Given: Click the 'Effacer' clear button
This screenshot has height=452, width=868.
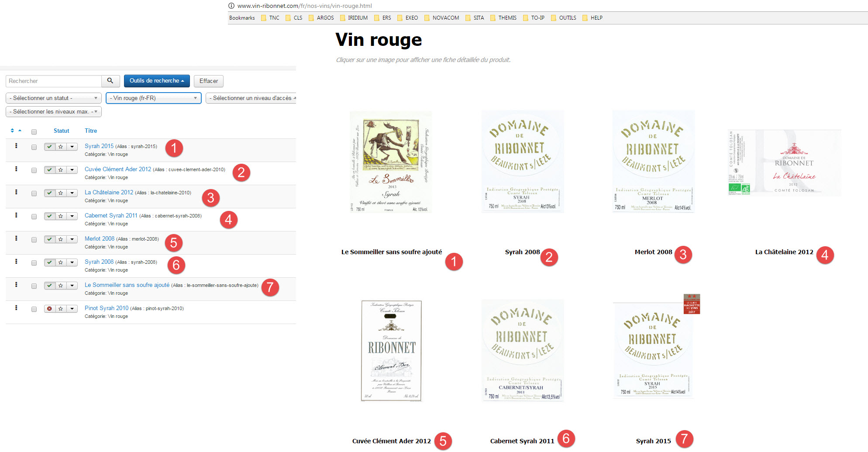Looking at the screenshot, I should [x=209, y=81].
